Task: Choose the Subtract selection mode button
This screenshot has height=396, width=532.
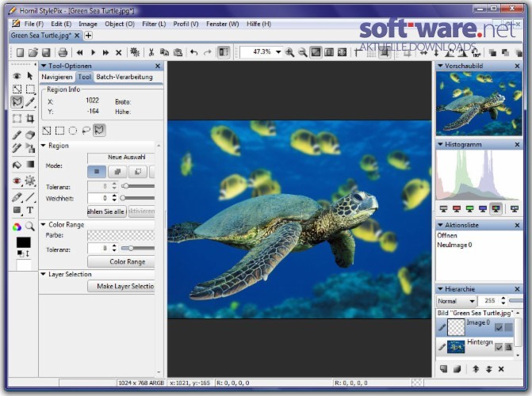Action: 138,172
